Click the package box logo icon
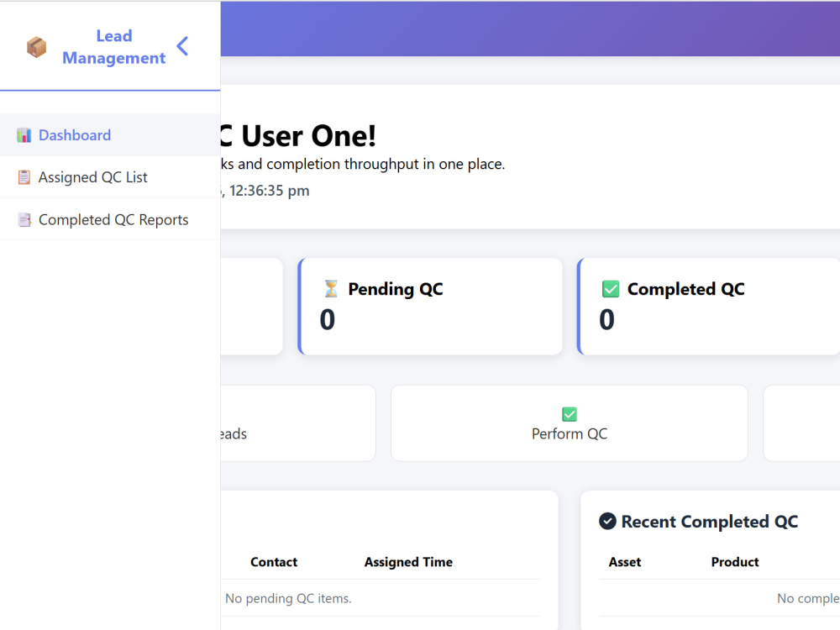Image resolution: width=840 pixels, height=630 pixels. [x=36, y=47]
